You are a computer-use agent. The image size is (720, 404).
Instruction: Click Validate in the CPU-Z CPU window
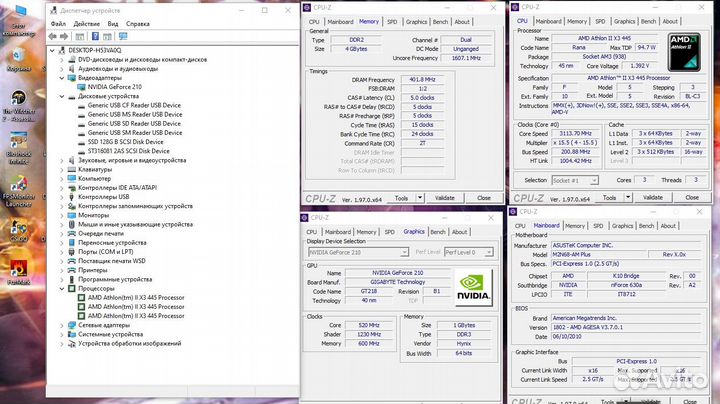point(652,197)
